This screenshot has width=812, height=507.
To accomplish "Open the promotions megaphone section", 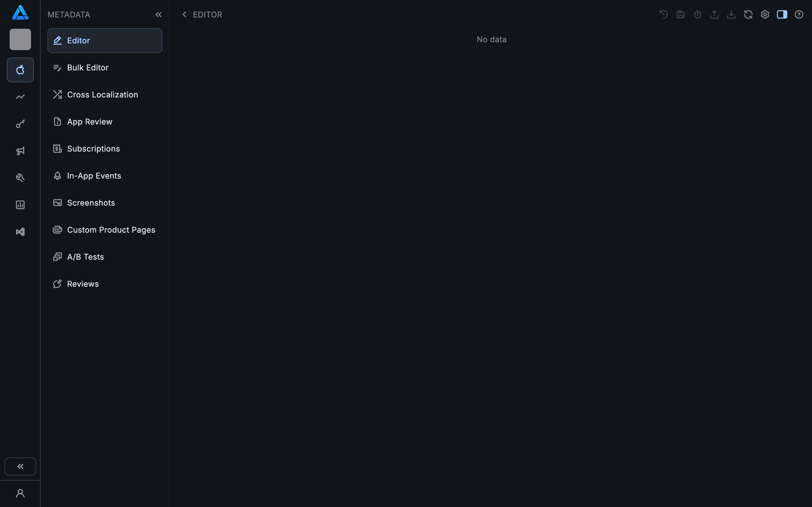I will (x=20, y=151).
